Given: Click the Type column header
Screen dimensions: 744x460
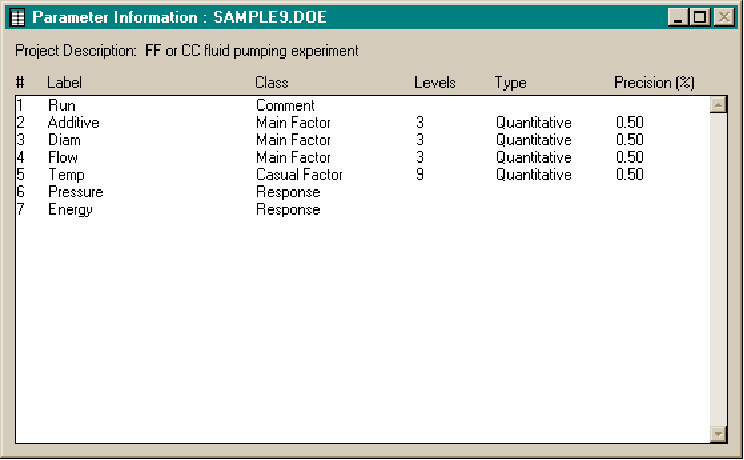Looking at the screenshot, I should click(511, 83).
